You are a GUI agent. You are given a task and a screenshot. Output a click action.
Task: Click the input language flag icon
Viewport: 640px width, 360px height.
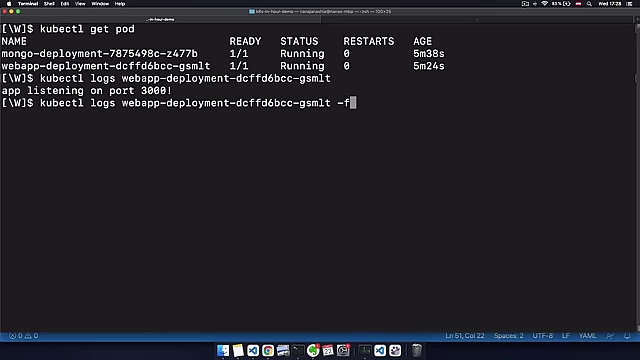point(578,4)
